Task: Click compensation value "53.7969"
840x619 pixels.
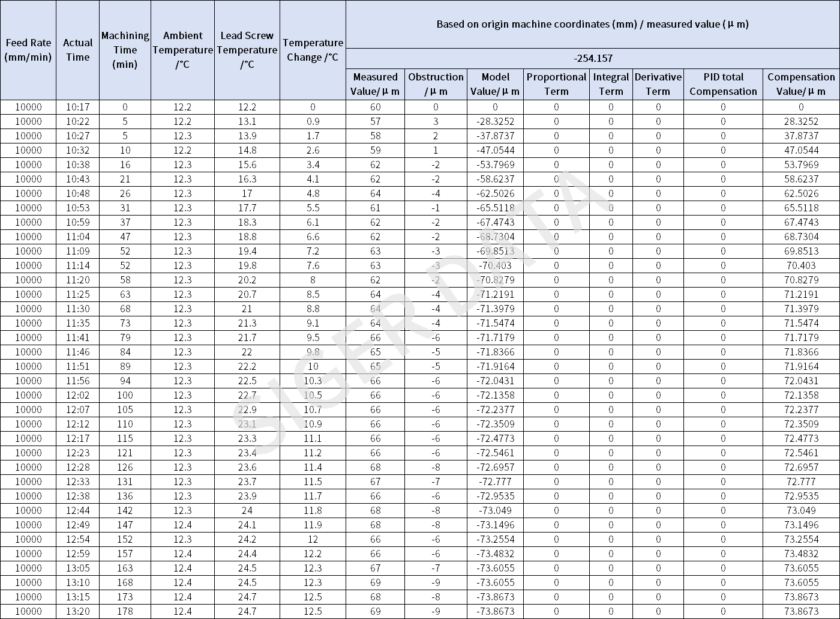Action: [801, 165]
